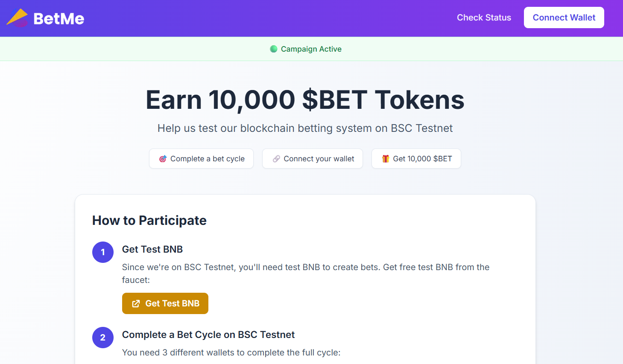Image resolution: width=623 pixels, height=364 pixels.
Task: Click the Earn 10,000 $BET Tokens headline
Action: click(x=305, y=100)
